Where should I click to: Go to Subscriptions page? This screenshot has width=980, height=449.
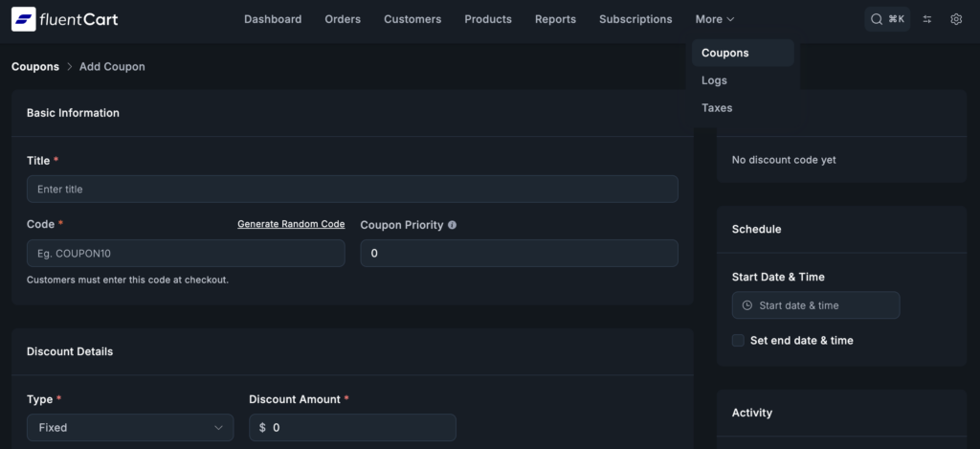click(x=635, y=19)
